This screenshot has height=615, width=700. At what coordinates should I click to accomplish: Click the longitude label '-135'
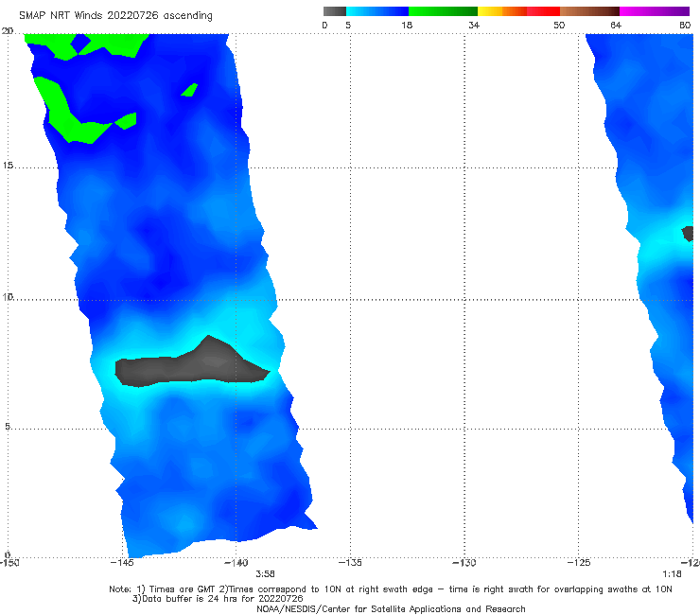350,563
